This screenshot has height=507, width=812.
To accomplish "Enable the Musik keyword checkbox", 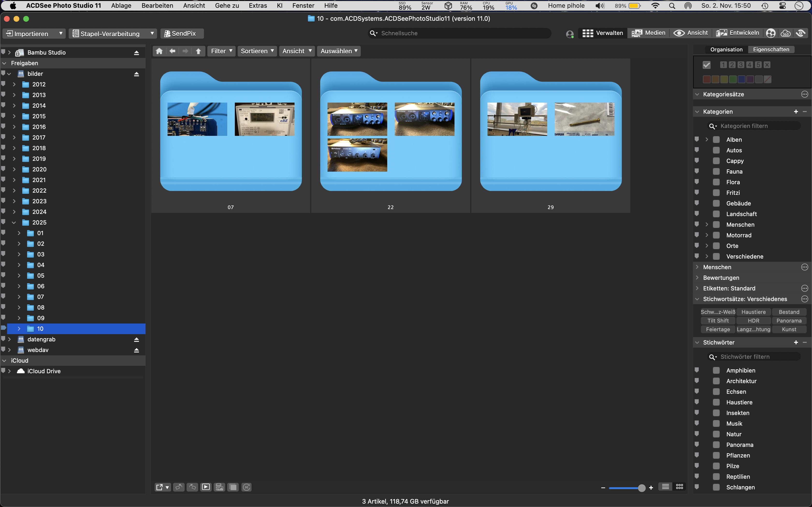I will (x=716, y=423).
